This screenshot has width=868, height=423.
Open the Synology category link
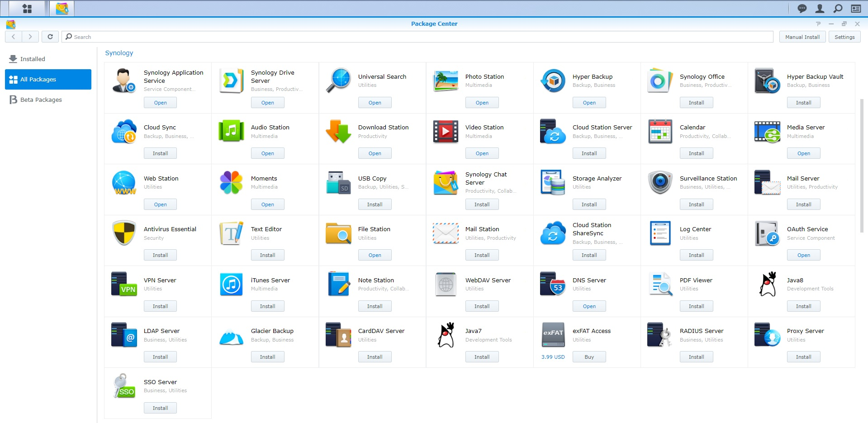(119, 53)
